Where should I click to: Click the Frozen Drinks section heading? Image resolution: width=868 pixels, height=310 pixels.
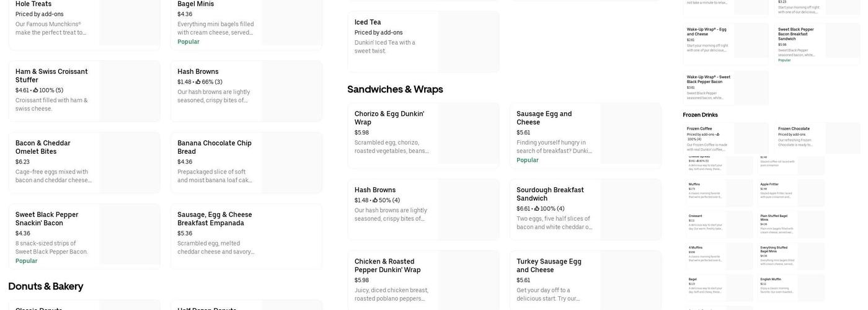click(x=700, y=115)
